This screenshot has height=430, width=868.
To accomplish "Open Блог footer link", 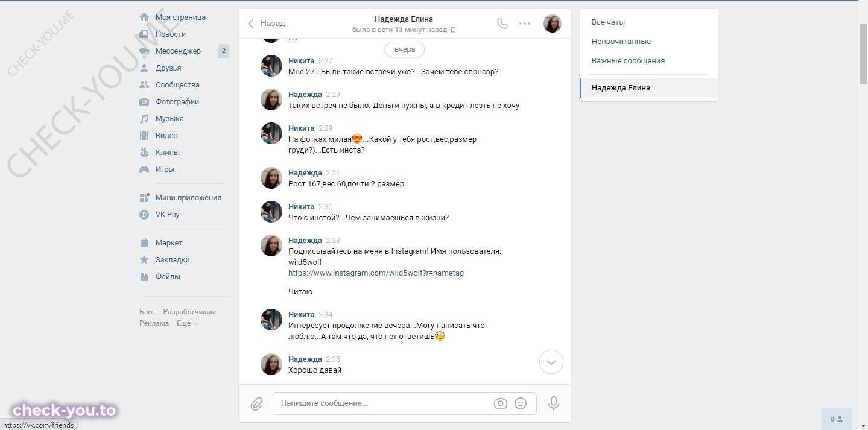I will tap(147, 312).
